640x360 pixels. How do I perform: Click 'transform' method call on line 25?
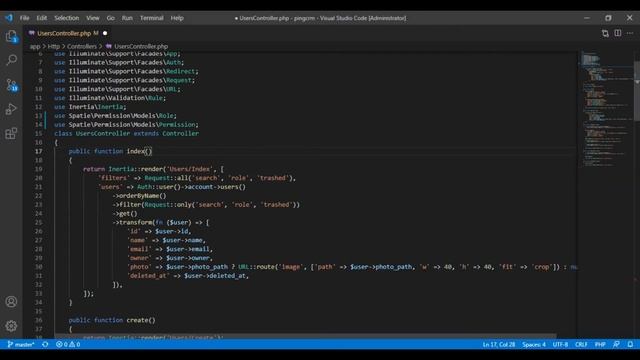pyautogui.click(x=136, y=222)
